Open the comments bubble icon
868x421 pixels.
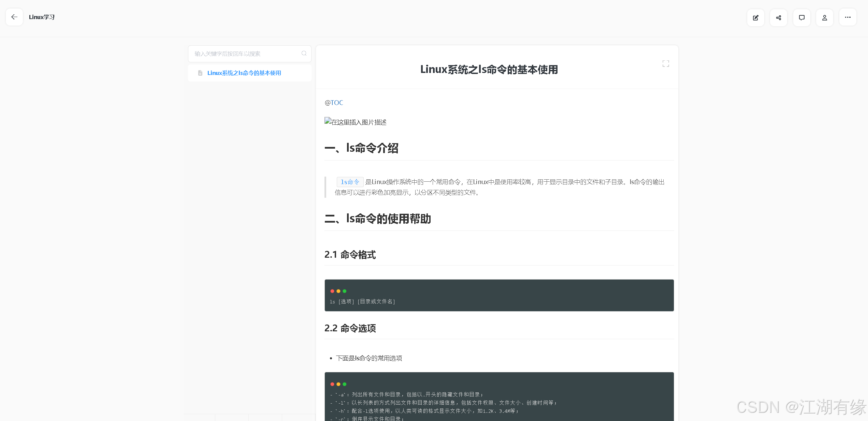(801, 17)
